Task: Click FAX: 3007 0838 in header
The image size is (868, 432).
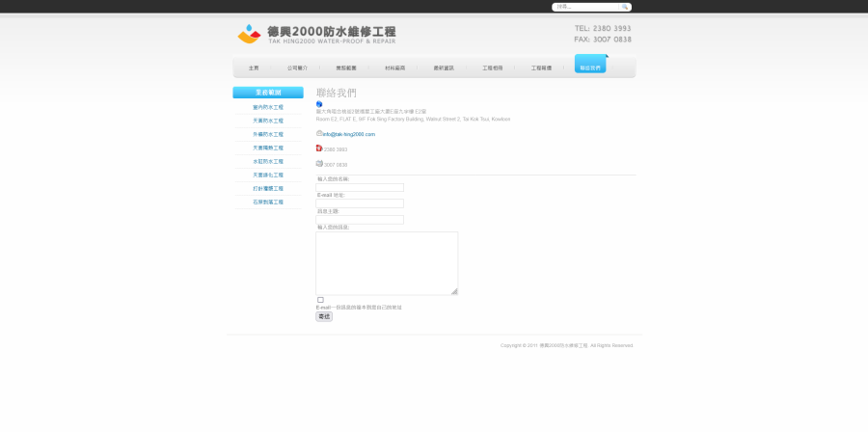Action: [x=602, y=40]
